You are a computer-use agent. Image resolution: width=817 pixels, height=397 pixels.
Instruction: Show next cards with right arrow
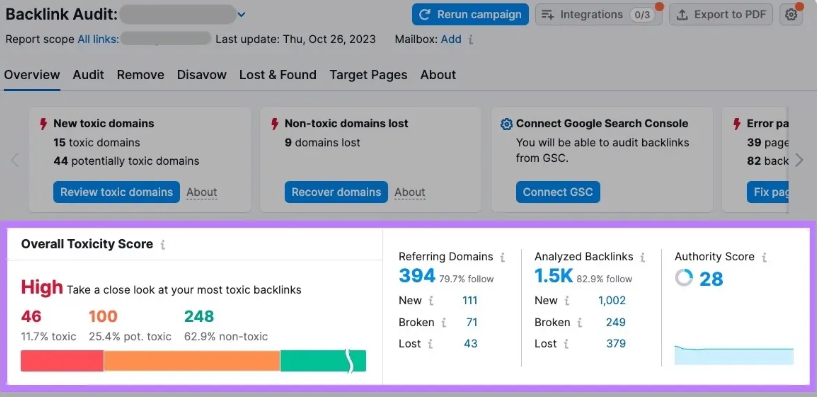[799, 160]
